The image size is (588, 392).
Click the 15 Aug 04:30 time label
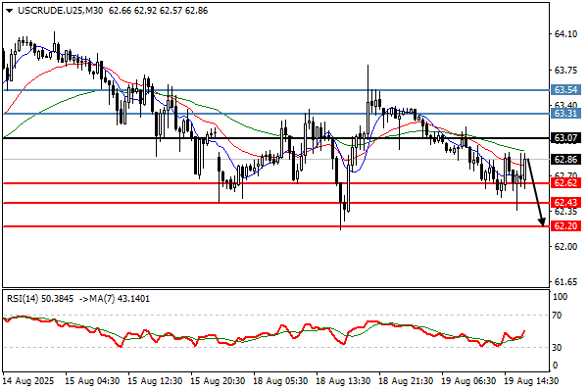[x=92, y=381]
